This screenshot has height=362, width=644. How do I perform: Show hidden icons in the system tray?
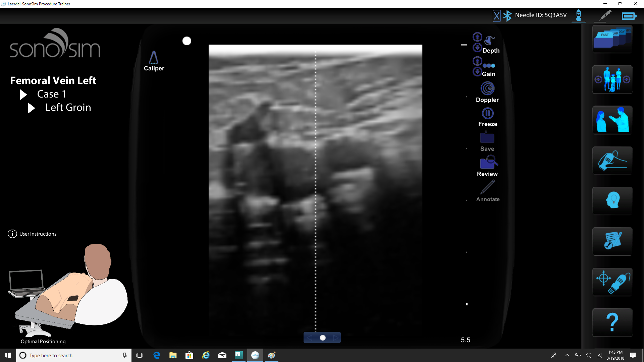click(567, 355)
